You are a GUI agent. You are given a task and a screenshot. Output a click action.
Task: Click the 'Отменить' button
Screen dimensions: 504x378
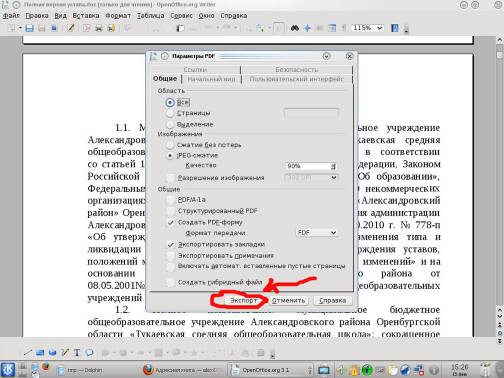coord(288,300)
